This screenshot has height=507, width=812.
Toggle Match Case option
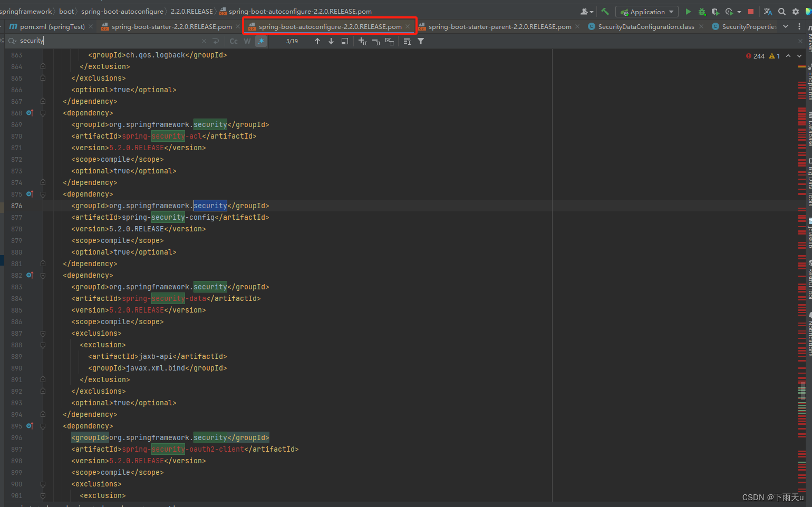234,41
